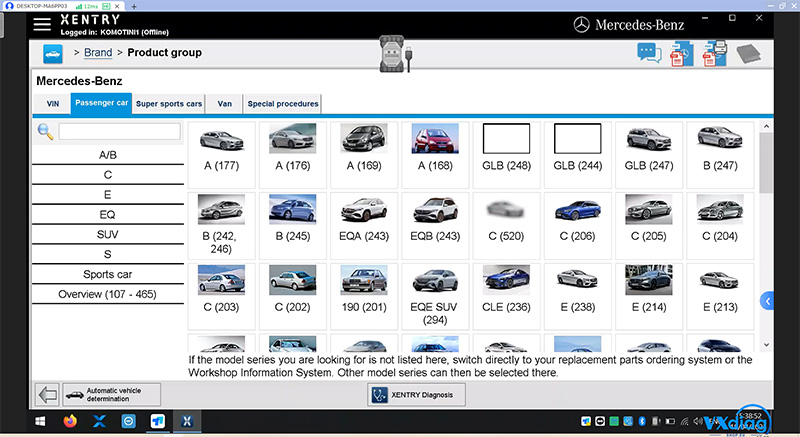This screenshot has width=800, height=437.
Task: Pick the EQE SUV (294) model
Action: pyautogui.click(x=435, y=296)
